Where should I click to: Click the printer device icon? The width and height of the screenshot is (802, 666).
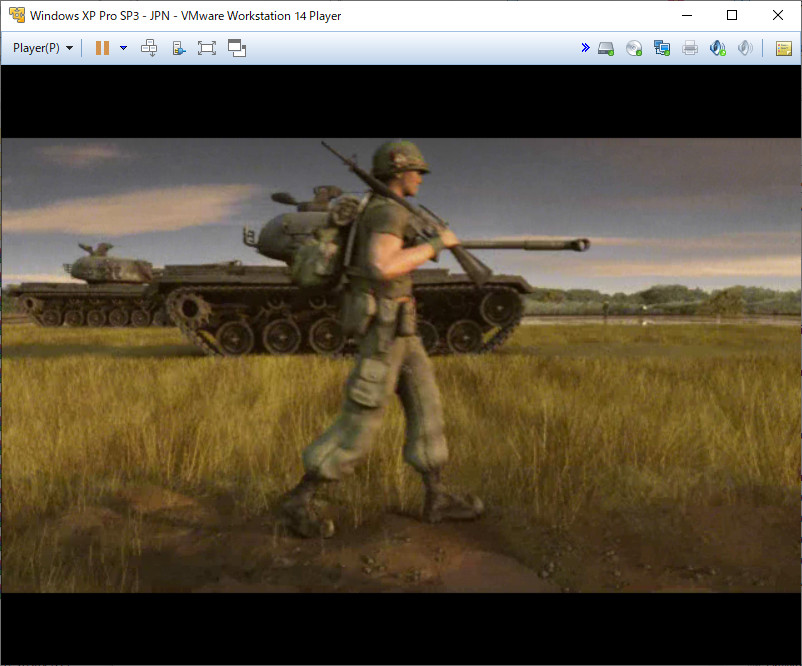click(x=690, y=48)
